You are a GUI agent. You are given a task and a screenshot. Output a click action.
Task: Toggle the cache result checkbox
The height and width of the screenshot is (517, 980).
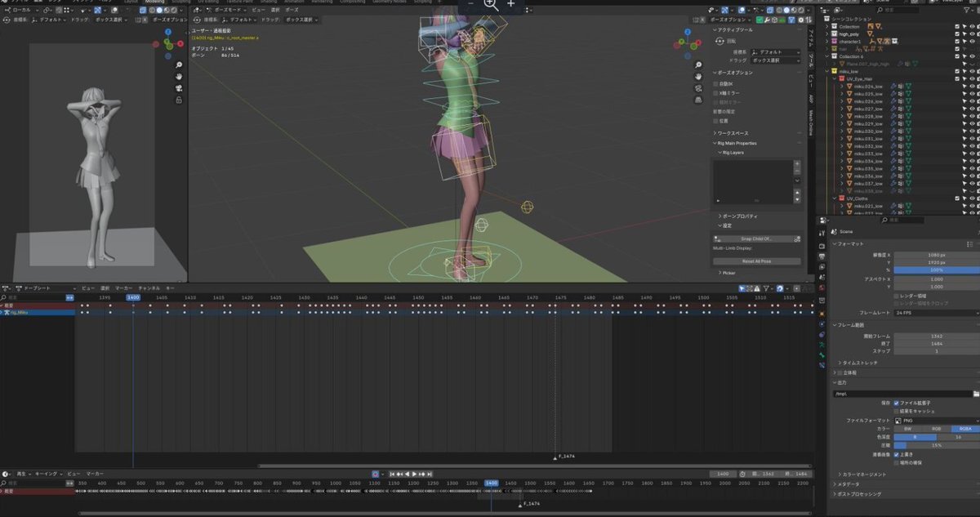pos(896,411)
